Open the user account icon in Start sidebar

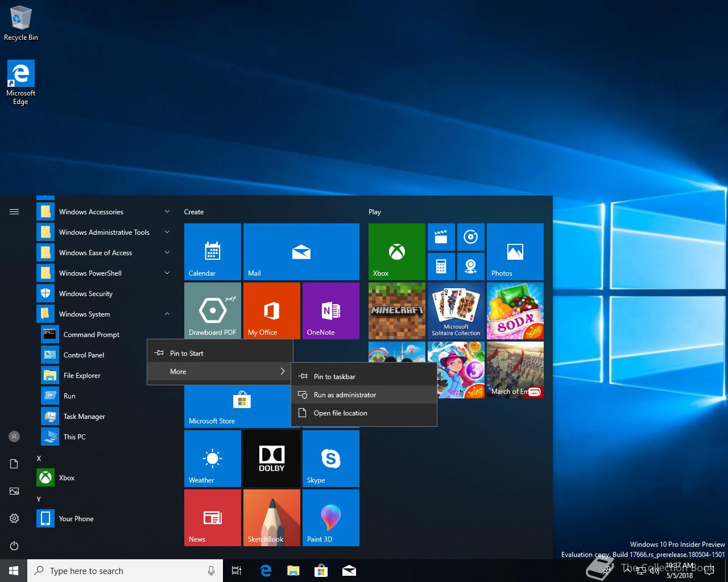pyautogui.click(x=14, y=436)
